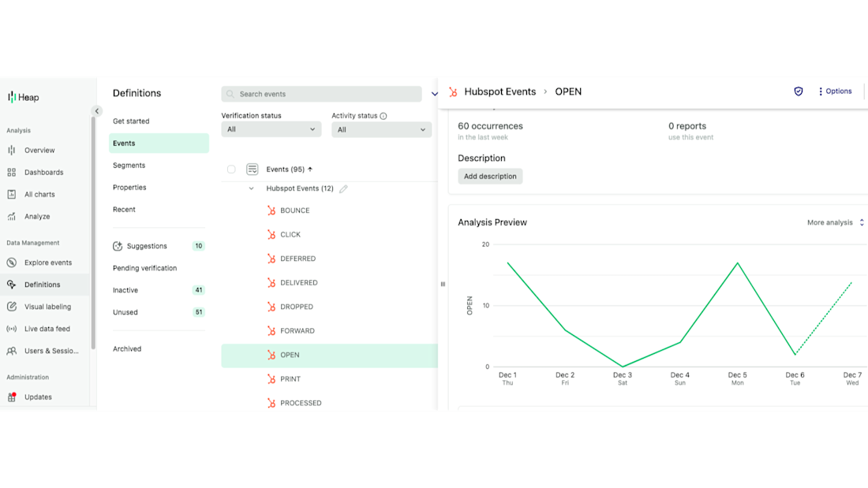Select the DROPPED event
Image resolution: width=868 pixels, height=488 pixels.
(297, 307)
